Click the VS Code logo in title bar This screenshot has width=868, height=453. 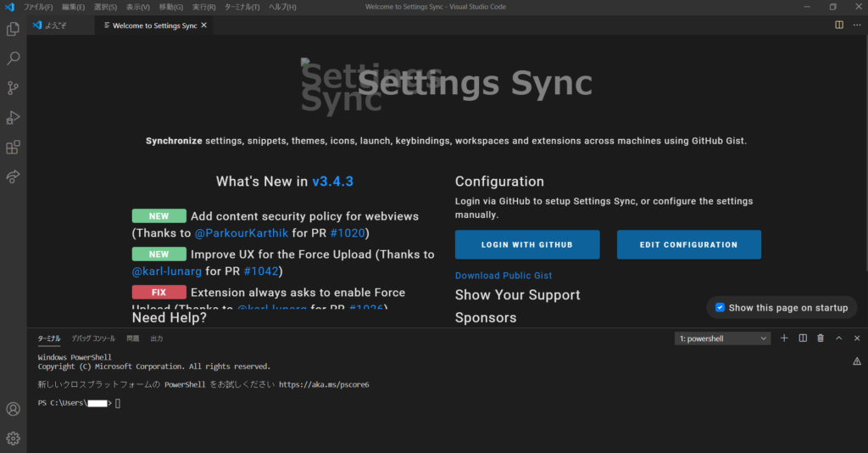9,7
